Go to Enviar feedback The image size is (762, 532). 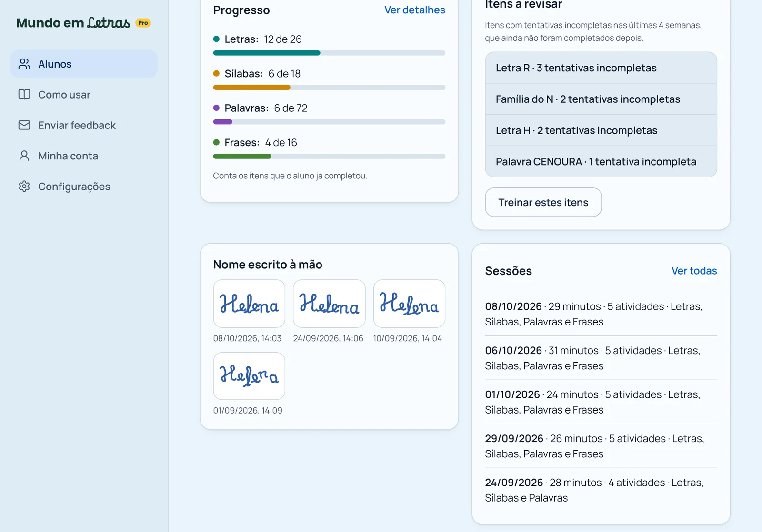84,125
